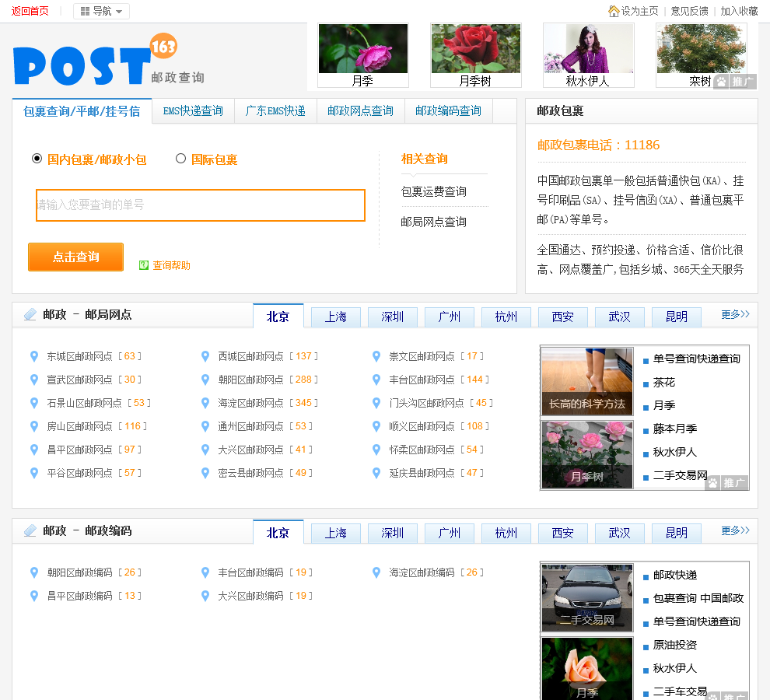This screenshot has width=770, height=700.
Task: Click the pin icon beside 大兴区邮政编码
Action: [205, 596]
